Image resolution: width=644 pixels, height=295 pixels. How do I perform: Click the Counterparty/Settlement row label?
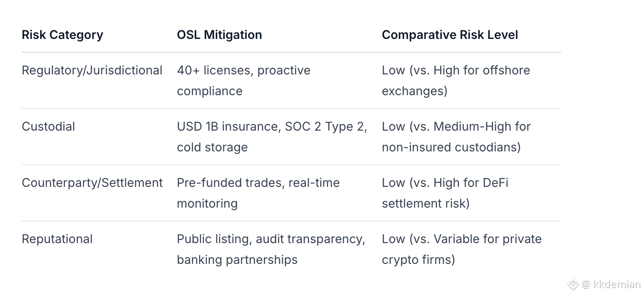[x=92, y=183]
